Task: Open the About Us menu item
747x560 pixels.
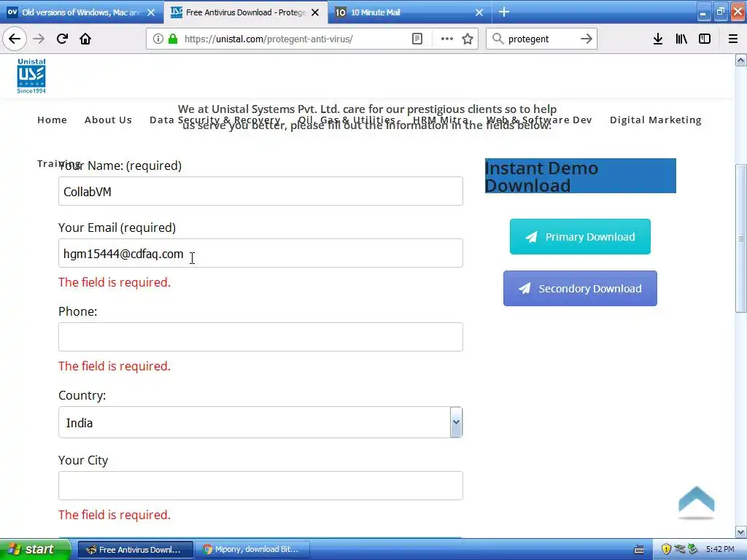Action: pyautogui.click(x=108, y=120)
